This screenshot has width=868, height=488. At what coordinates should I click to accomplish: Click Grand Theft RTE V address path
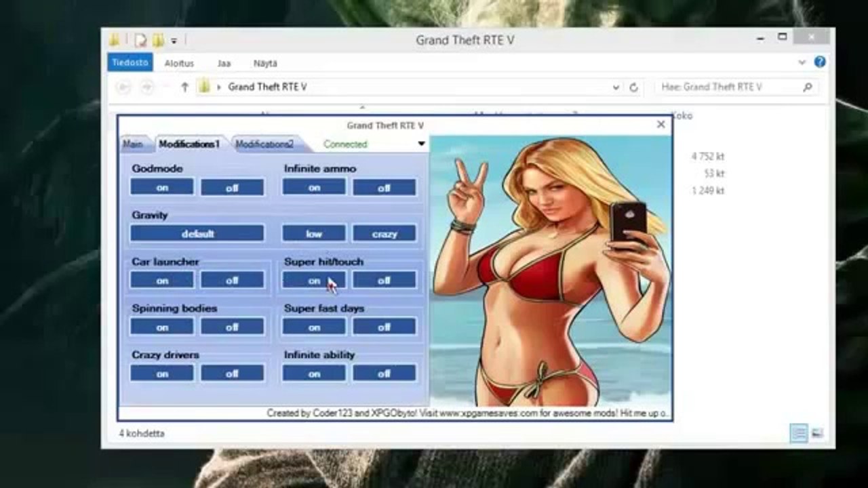tap(267, 87)
